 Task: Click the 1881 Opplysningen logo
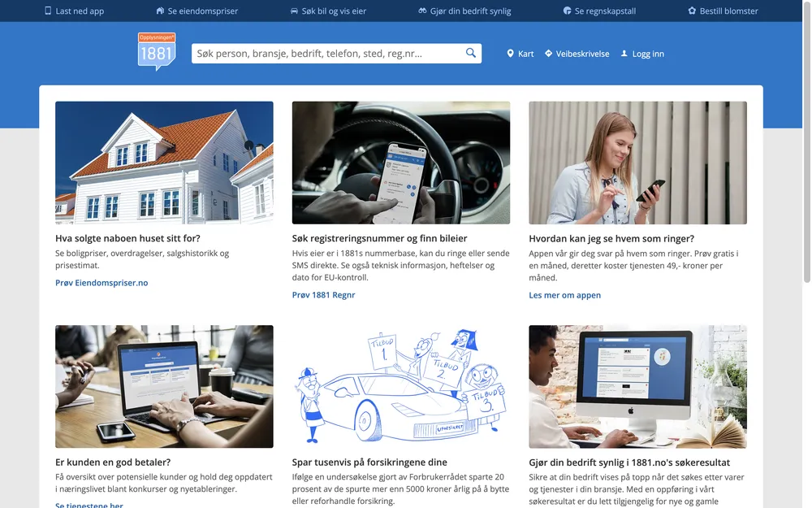pos(157,52)
